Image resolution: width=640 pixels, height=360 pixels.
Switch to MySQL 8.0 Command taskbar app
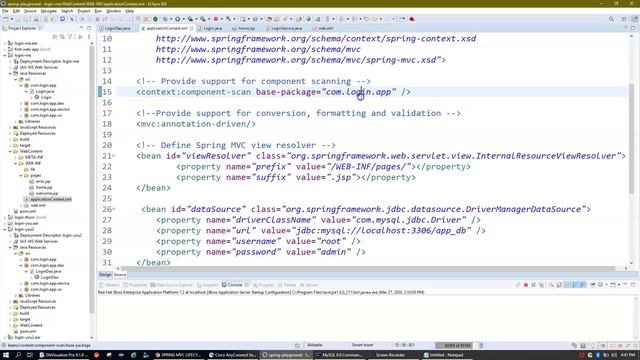tap(340, 355)
